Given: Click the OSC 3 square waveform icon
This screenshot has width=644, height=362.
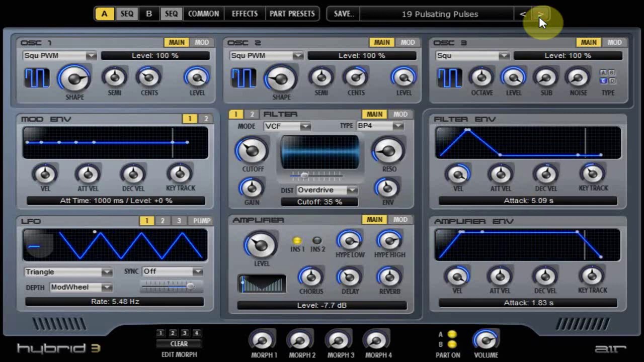Looking at the screenshot, I should 450,78.
